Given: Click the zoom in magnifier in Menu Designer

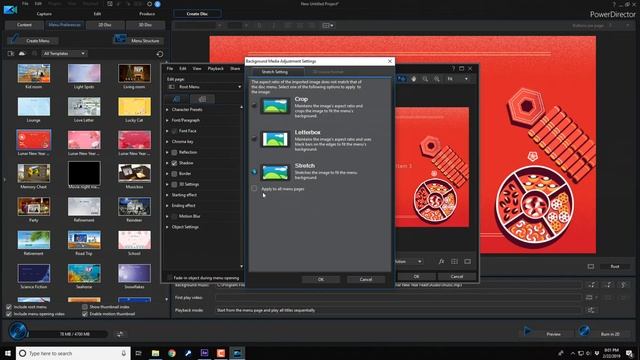Looking at the screenshot, I should [437, 79].
